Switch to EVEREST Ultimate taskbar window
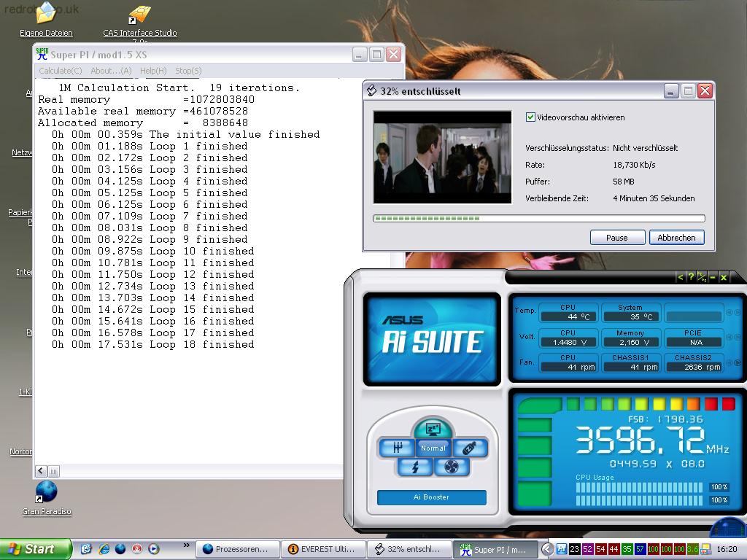Image resolution: width=747 pixels, height=560 pixels. 323,549
